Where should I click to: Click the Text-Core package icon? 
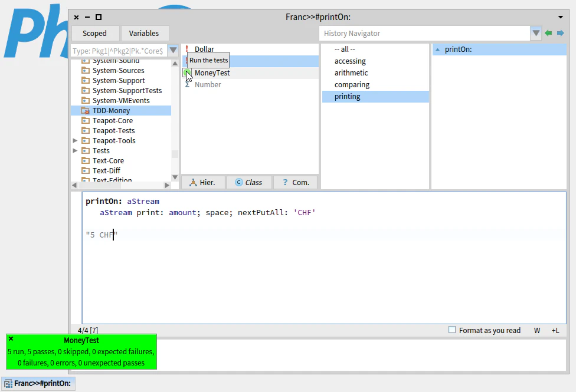[x=85, y=160]
